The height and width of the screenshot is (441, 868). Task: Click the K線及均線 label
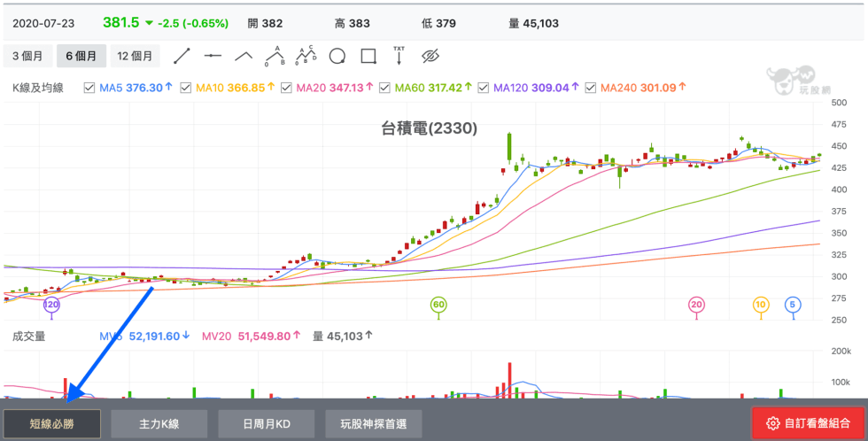click(37, 88)
